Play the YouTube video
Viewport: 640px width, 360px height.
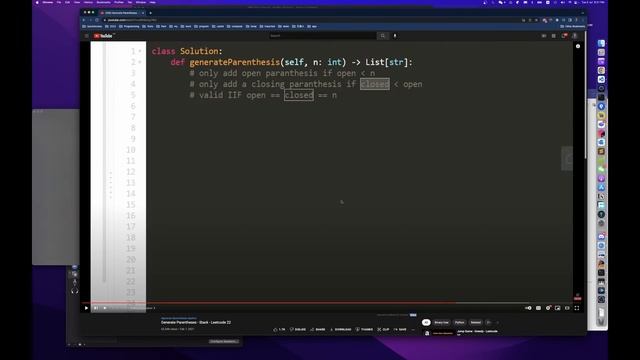pyautogui.click(x=86, y=308)
